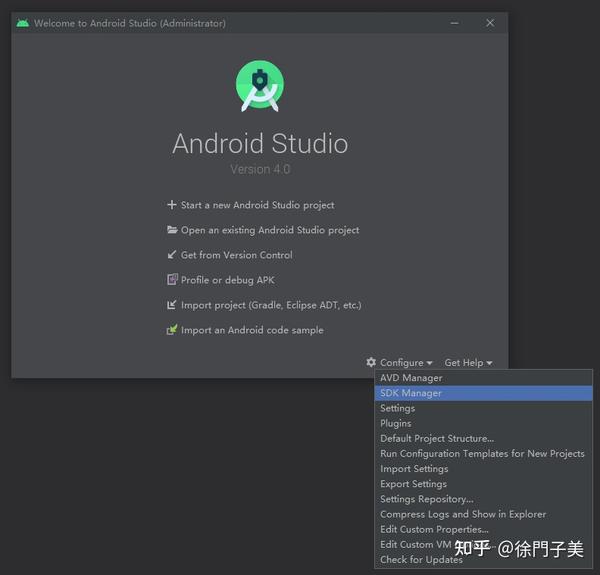Click the Android icon in the title bar
The width and height of the screenshot is (600, 575).
click(23, 23)
